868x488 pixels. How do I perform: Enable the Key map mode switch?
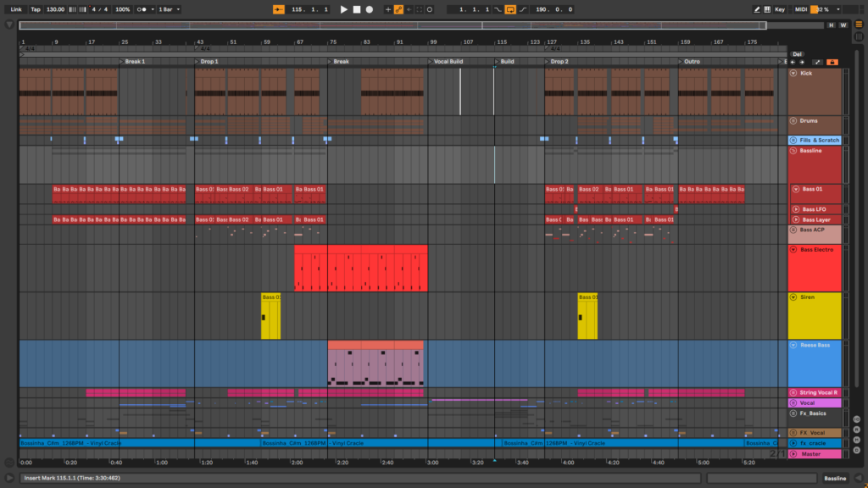[779, 9]
